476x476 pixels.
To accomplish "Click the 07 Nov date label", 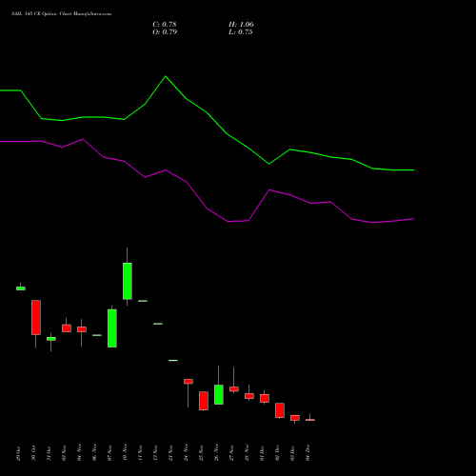I will pos(109,452).
